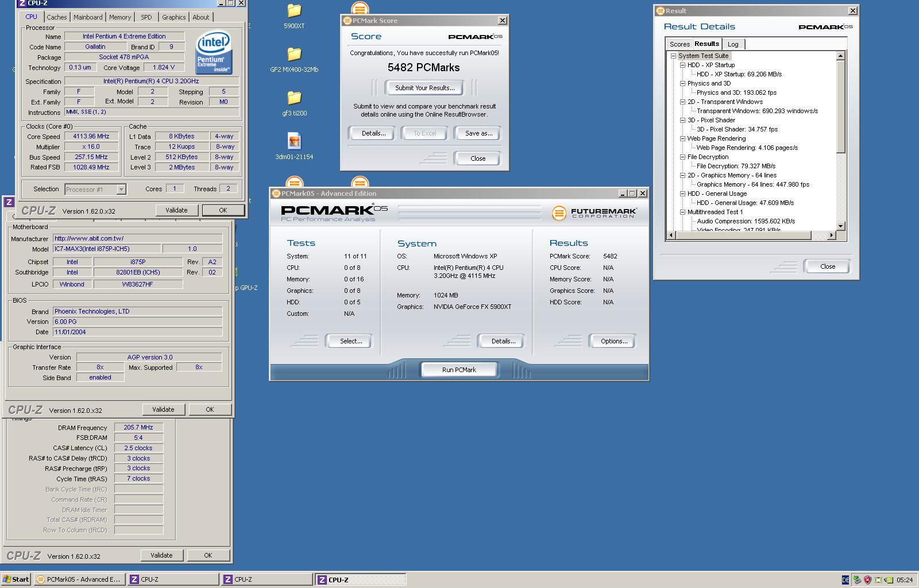This screenshot has height=588, width=919.
Task: Click Validate in top CPU-Z window
Action: pos(176,210)
